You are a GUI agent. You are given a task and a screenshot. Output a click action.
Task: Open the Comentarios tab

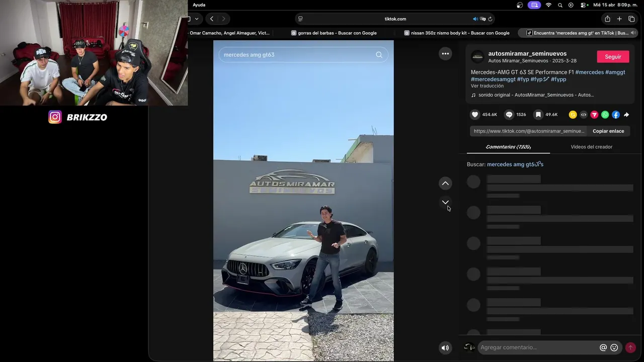pos(508,147)
